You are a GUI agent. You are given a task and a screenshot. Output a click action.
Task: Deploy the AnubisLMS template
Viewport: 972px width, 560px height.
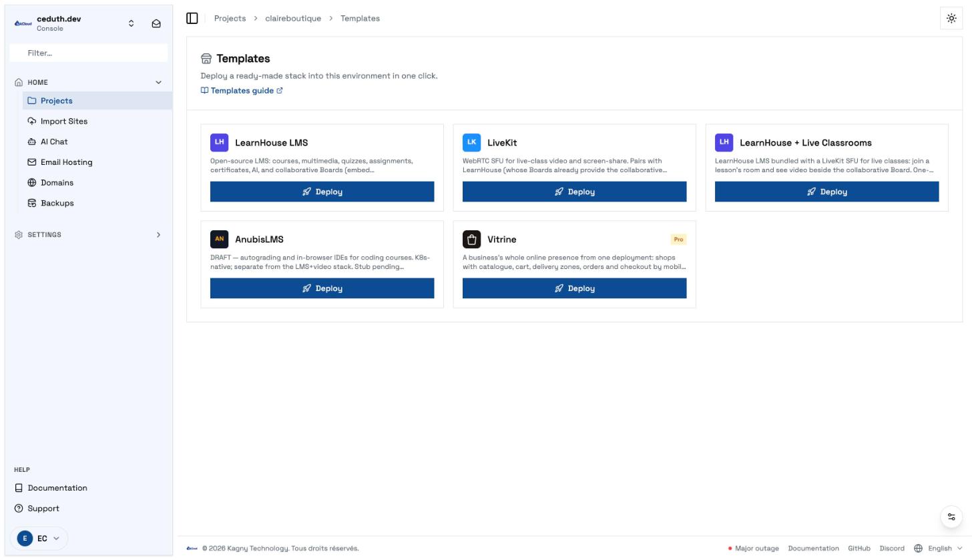click(x=322, y=288)
